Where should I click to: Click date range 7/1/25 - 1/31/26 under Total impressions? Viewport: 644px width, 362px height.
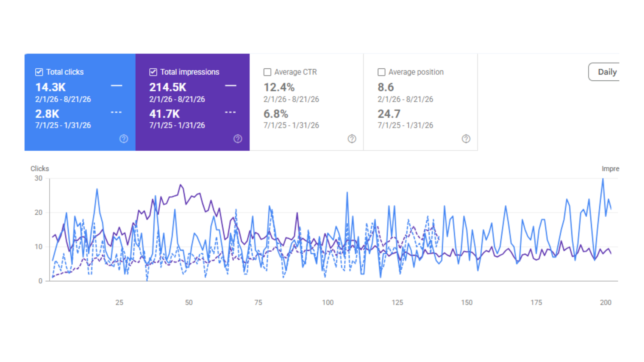tap(177, 125)
